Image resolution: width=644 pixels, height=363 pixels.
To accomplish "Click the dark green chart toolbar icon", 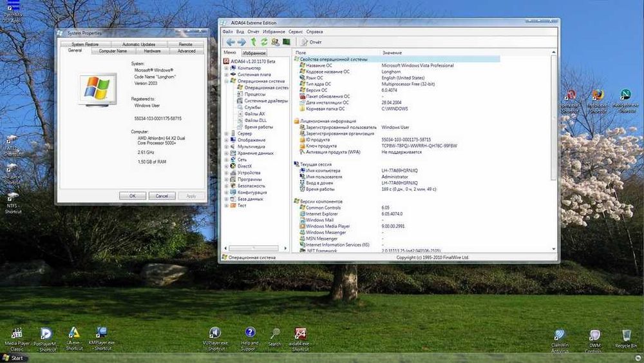I will tap(287, 42).
